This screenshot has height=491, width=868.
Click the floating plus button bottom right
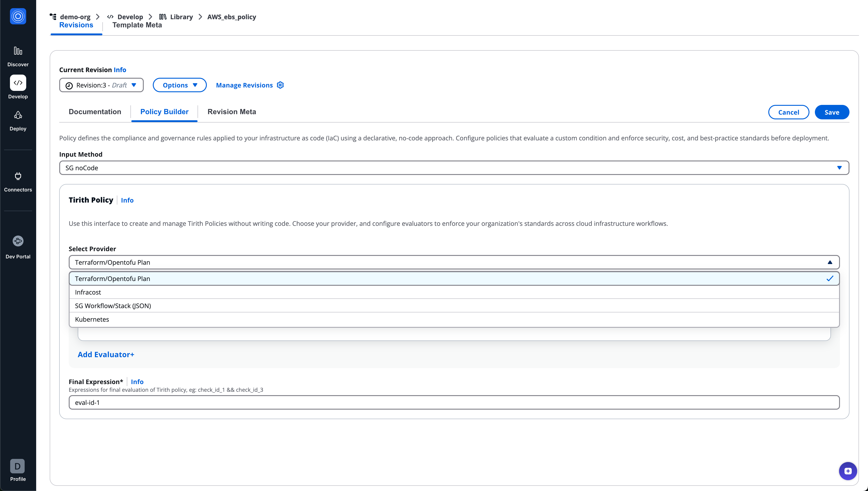tap(848, 471)
